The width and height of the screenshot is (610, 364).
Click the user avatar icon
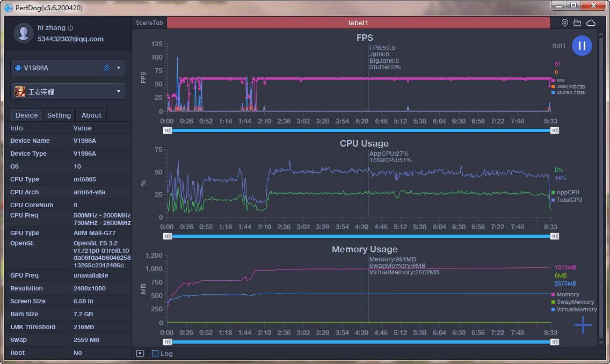[23, 33]
